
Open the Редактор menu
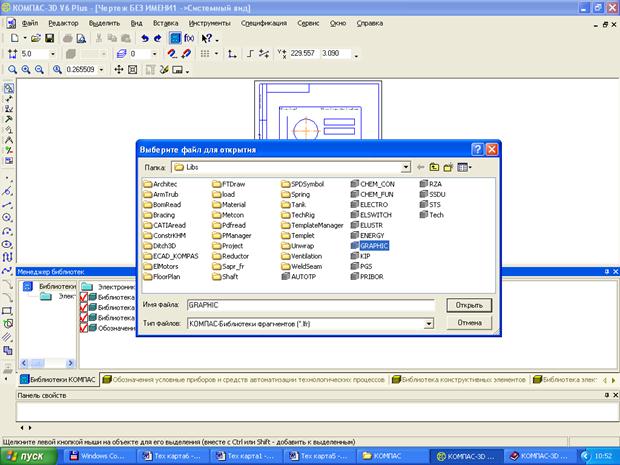pyautogui.click(x=63, y=23)
